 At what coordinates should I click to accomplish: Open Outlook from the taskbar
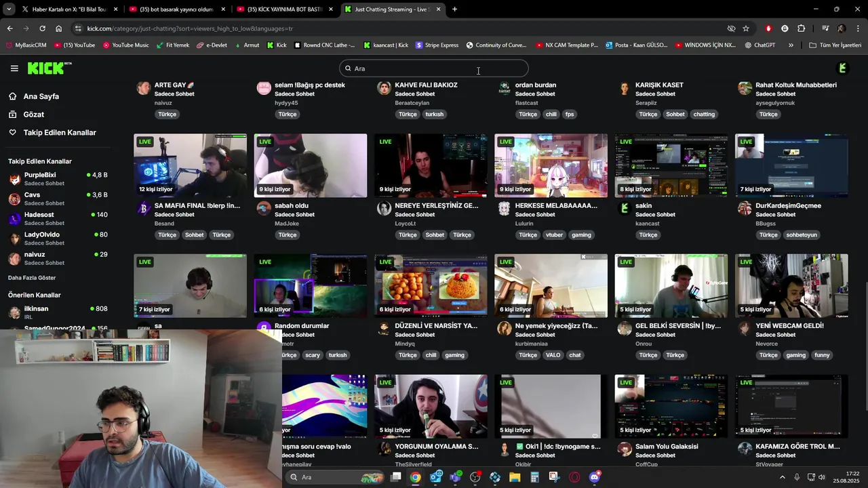tap(435, 477)
